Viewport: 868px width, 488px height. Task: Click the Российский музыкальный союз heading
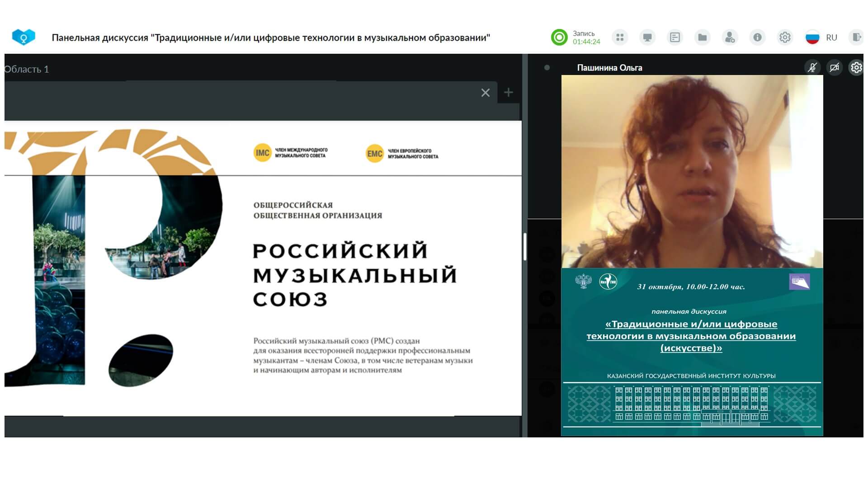coord(355,275)
